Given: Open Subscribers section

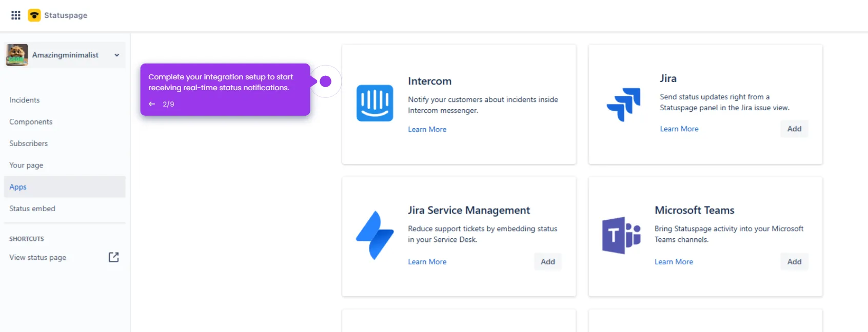Looking at the screenshot, I should click(29, 143).
